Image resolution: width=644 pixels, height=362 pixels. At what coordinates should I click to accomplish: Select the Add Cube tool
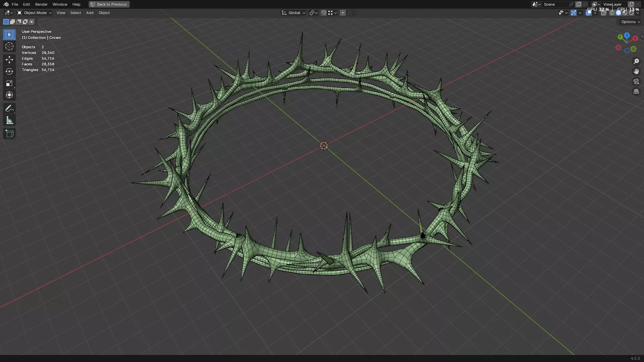(x=9, y=133)
